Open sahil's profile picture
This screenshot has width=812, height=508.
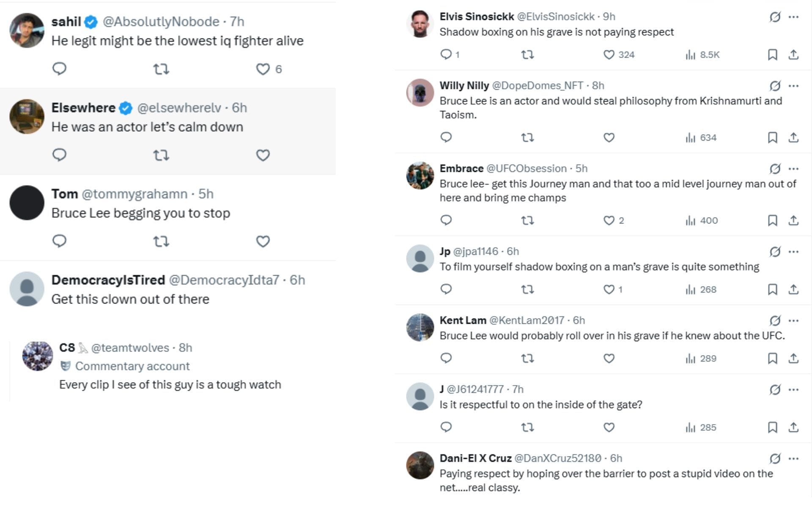click(27, 30)
